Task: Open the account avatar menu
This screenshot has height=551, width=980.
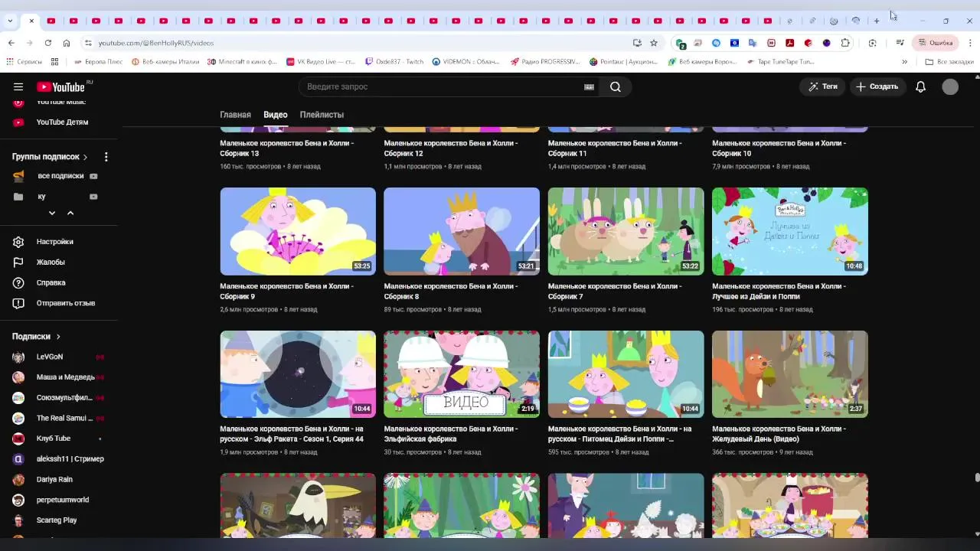Action: tap(950, 86)
